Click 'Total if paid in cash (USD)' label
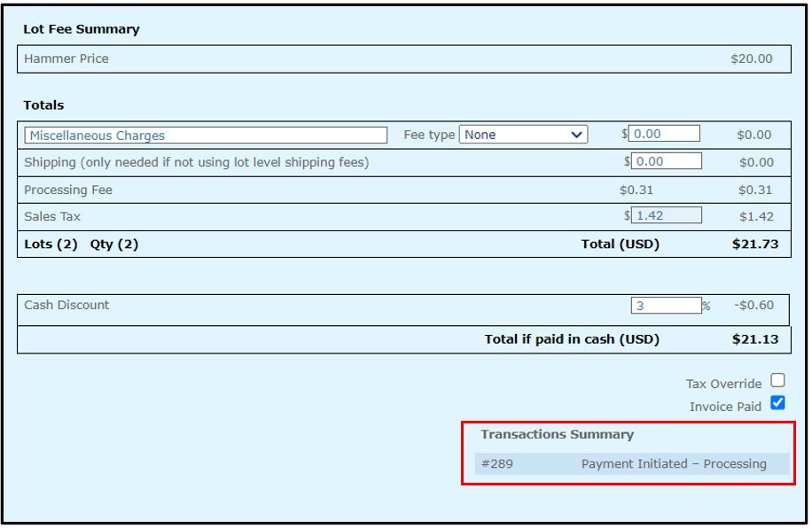This screenshot has width=812, height=528. coord(572,339)
